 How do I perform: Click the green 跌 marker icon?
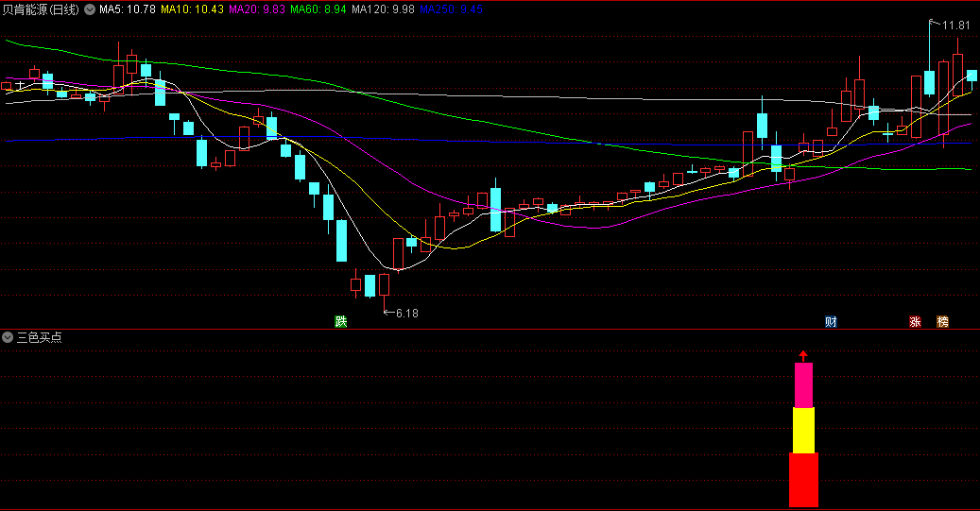[340, 322]
